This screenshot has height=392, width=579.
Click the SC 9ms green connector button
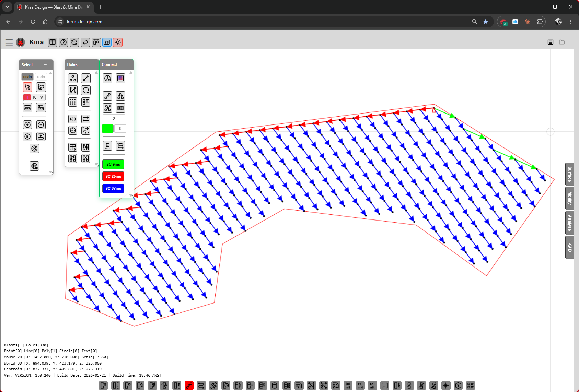pos(113,164)
